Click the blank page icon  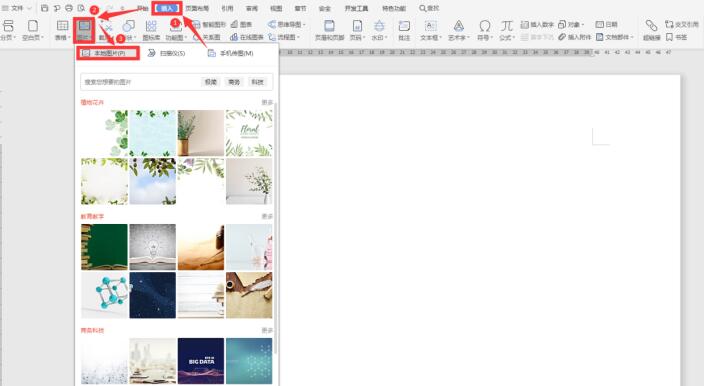coord(32,26)
